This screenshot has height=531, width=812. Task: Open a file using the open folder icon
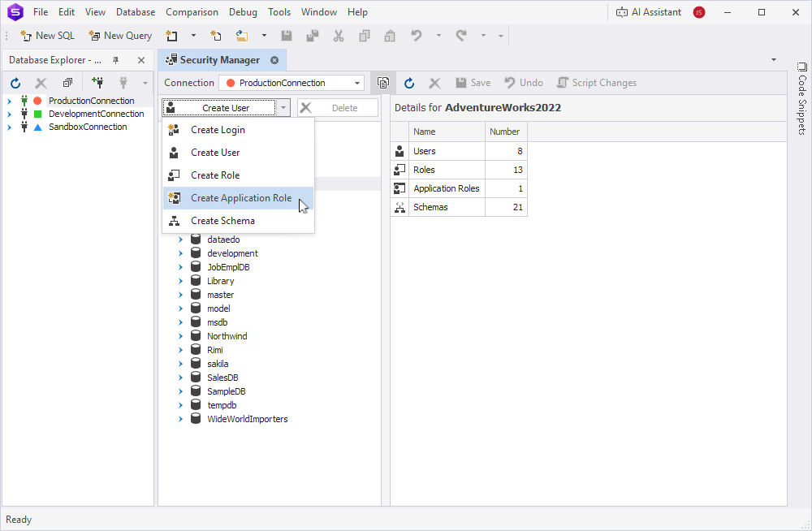click(x=242, y=36)
